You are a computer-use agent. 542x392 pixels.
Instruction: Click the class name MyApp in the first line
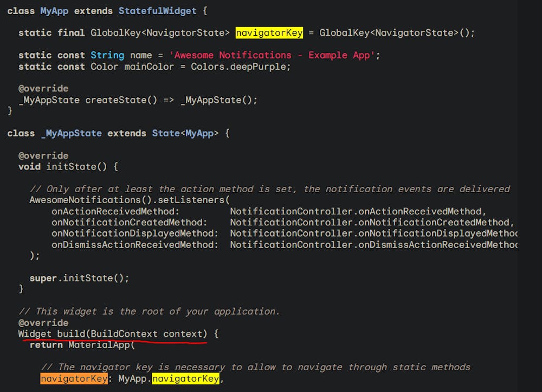click(54, 11)
